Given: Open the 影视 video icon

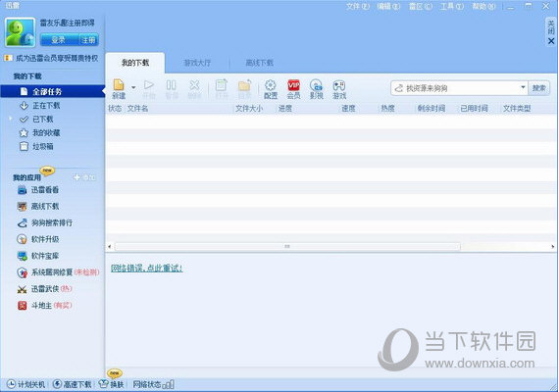Looking at the screenshot, I should (316, 89).
